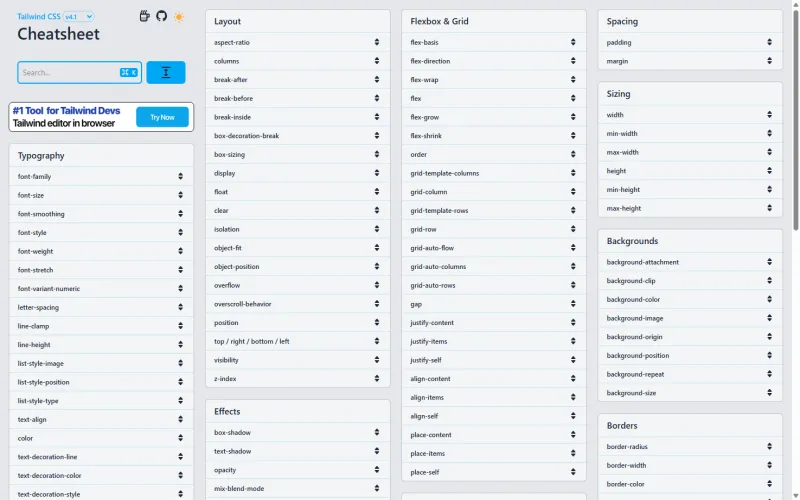Click the align-items expand arrows icon
Viewport: 800px width, 500px height.
point(573,397)
